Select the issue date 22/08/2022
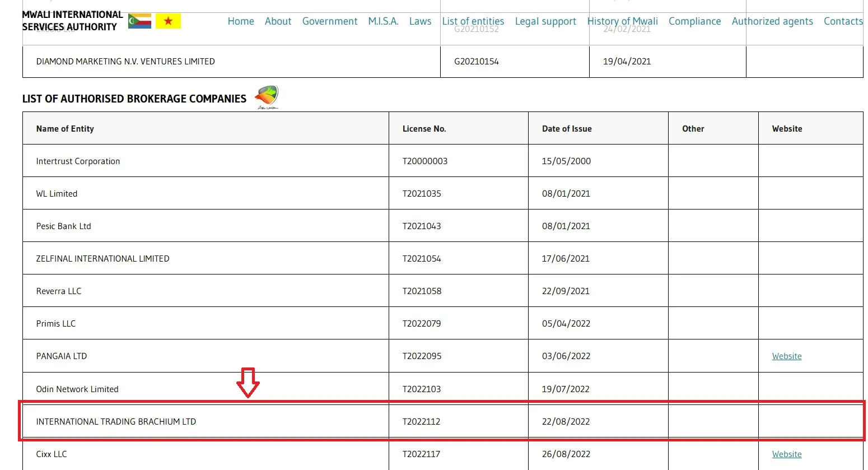The width and height of the screenshot is (868, 470). click(566, 422)
